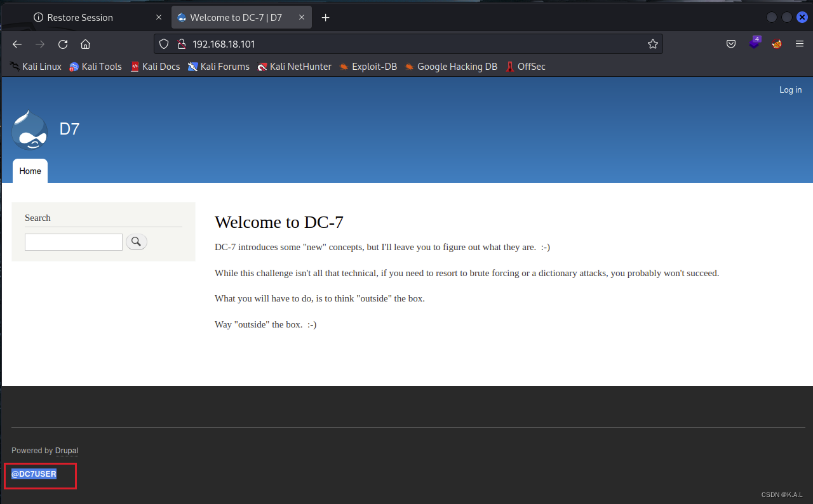Click the shield tracking protection icon

164,44
